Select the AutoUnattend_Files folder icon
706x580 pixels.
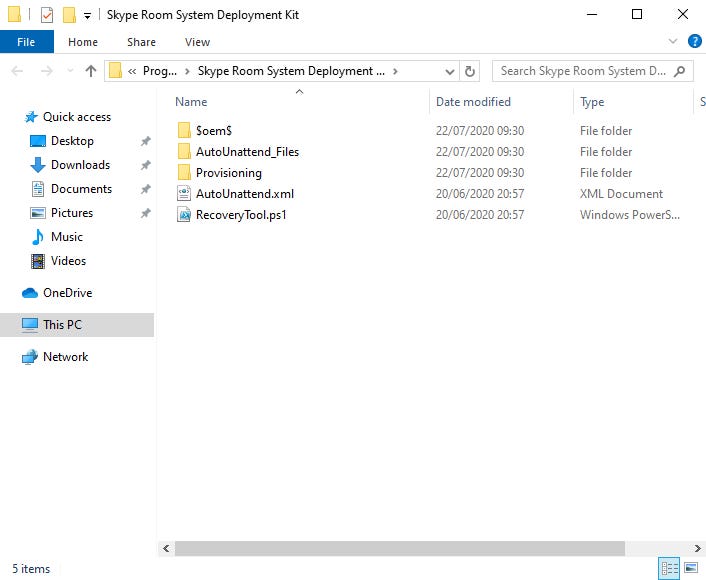point(184,152)
